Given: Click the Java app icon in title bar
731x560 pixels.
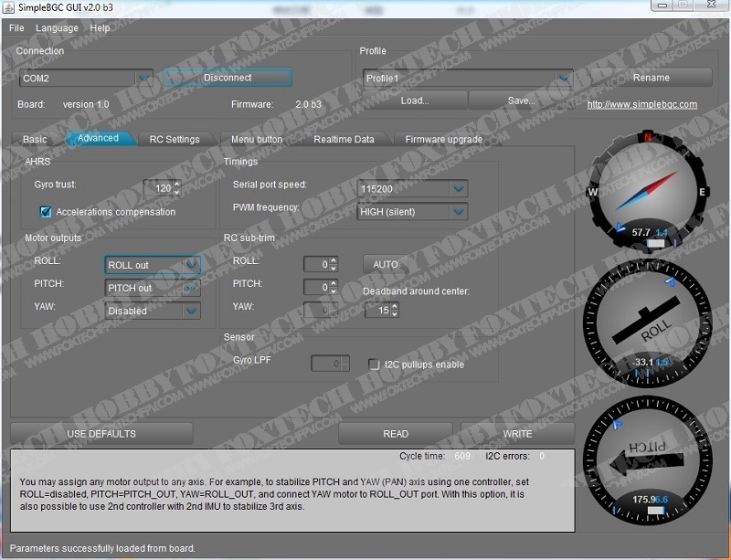Looking at the screenshot, I should (8, 7).
